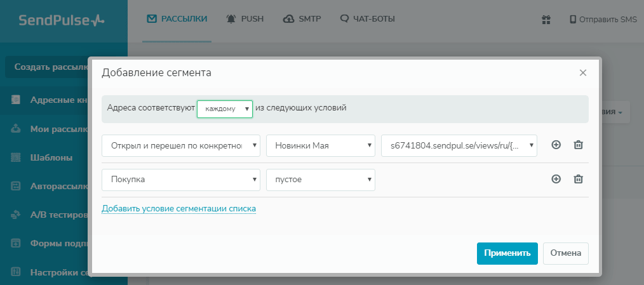Delete the Покупка condition row
644x285 pixels.
(x=578, y=179)
